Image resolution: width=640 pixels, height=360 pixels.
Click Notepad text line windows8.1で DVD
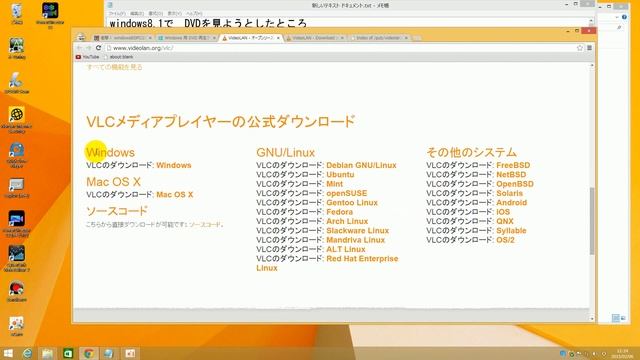208,23
